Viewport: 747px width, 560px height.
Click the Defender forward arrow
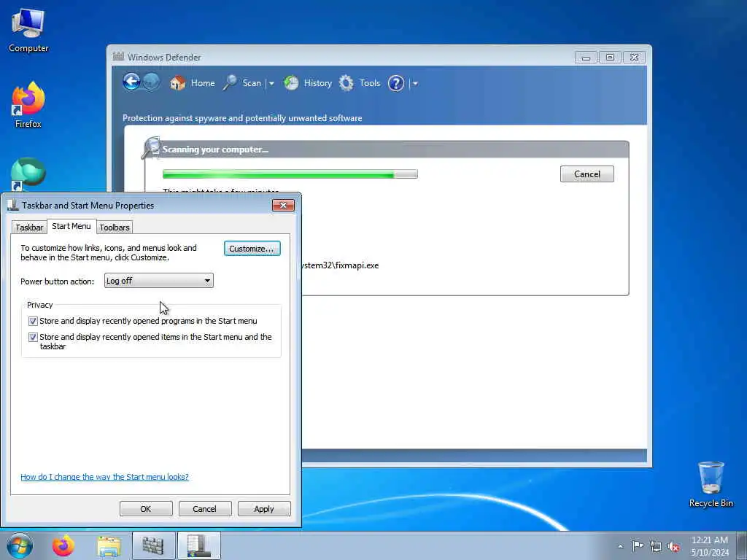pyautogui.click(x=152, y=82)
